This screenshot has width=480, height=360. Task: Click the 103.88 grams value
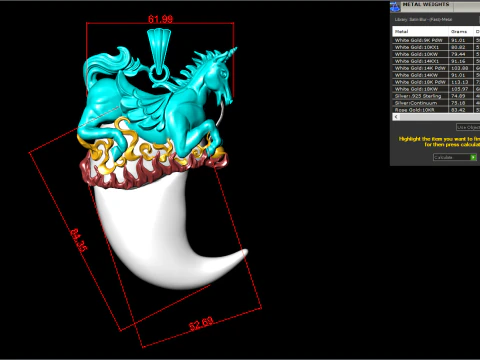(x=459, y=68)
